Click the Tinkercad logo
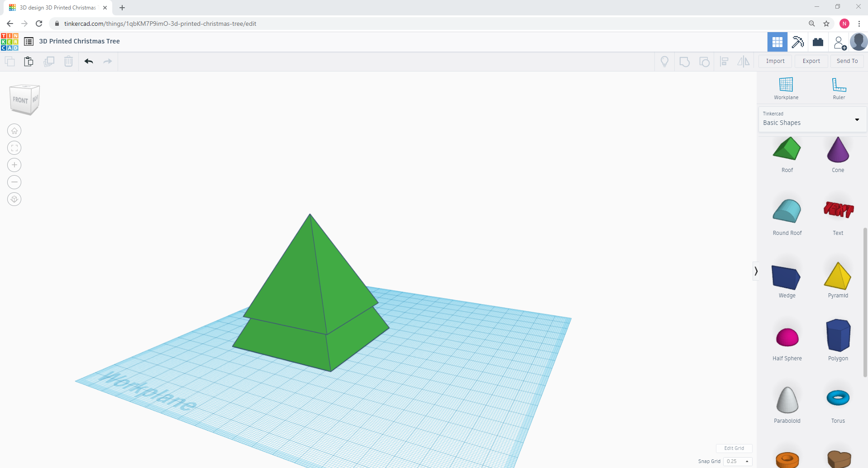This screenshot has width=868, height=468. click(x=10, y=42)
